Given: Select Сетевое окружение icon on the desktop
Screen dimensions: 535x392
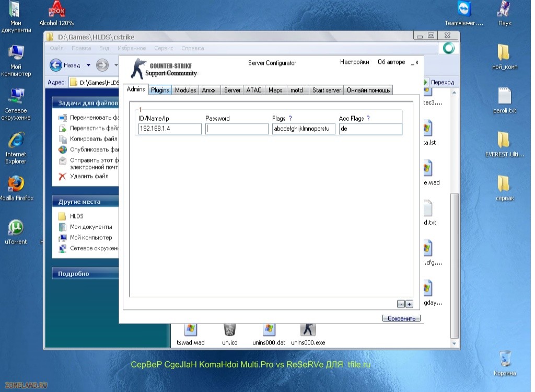Looking at the screenshot, I should click(16, 105).
